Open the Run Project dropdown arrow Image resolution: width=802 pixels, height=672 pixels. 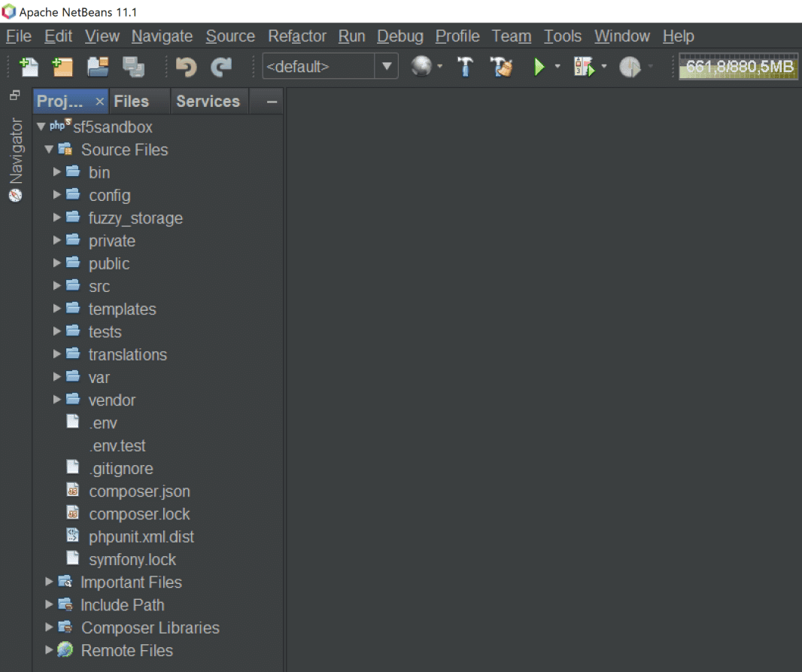point(557,66)
